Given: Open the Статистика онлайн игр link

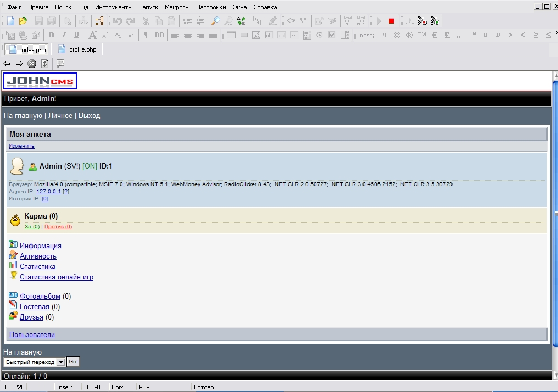Looking at the screenshot, I should tap(57, 277).
